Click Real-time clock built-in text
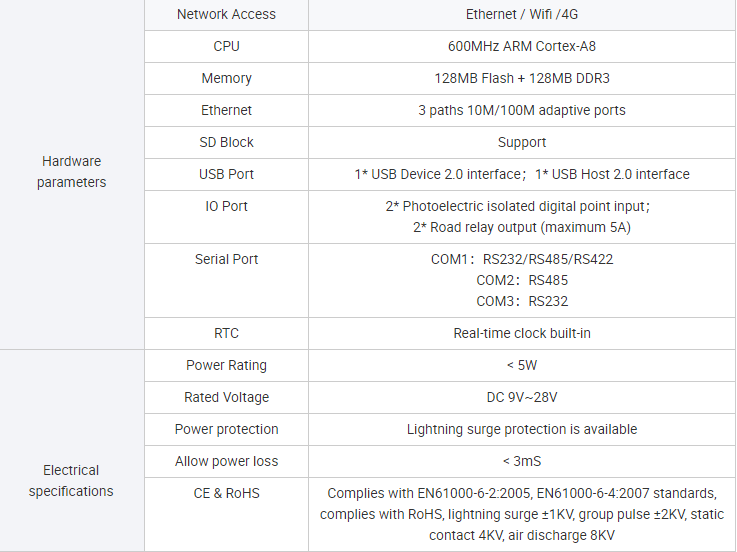This screenshot has height=552, width=737. coord(522,333)
